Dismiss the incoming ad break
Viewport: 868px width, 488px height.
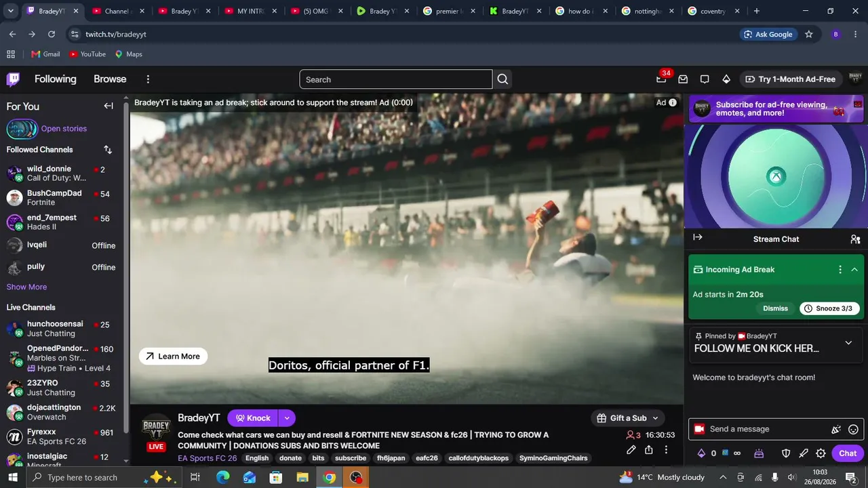[775, 308]
